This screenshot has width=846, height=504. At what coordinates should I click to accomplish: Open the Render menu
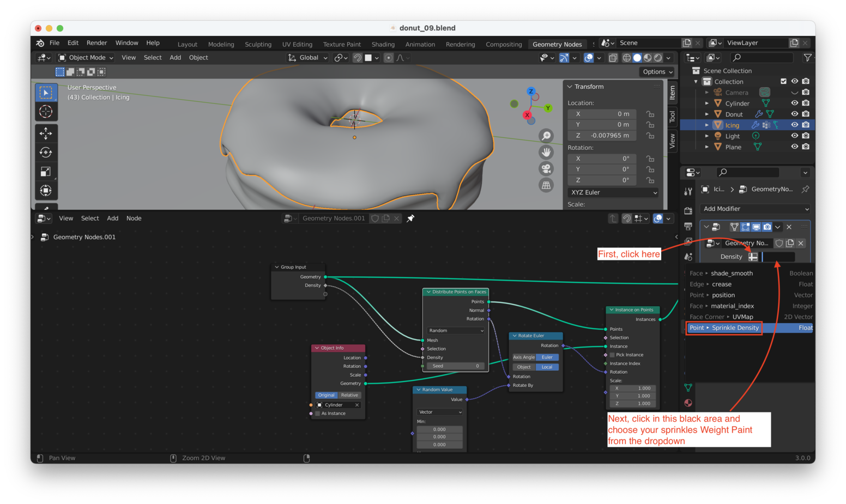pos(96,43)
